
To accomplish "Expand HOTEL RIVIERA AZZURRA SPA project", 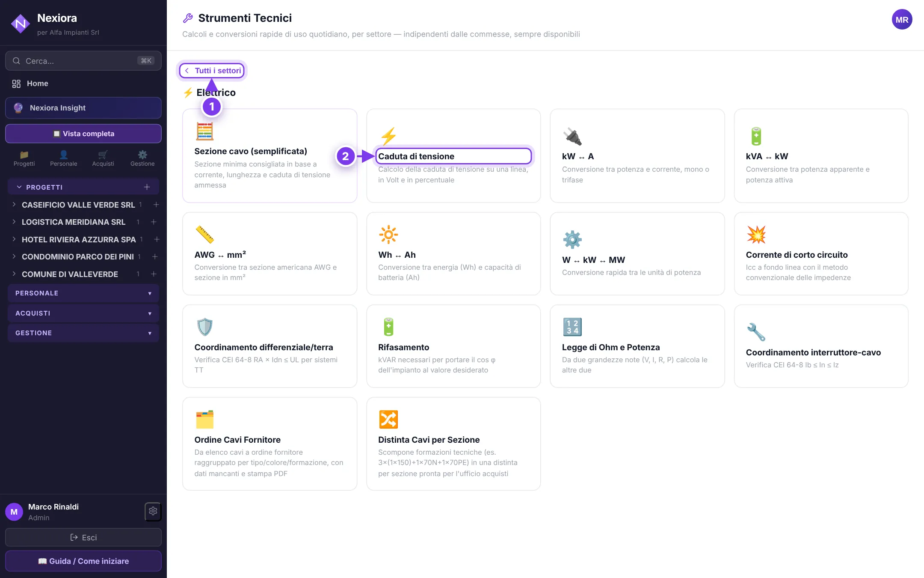I will [x=14, y=239].
